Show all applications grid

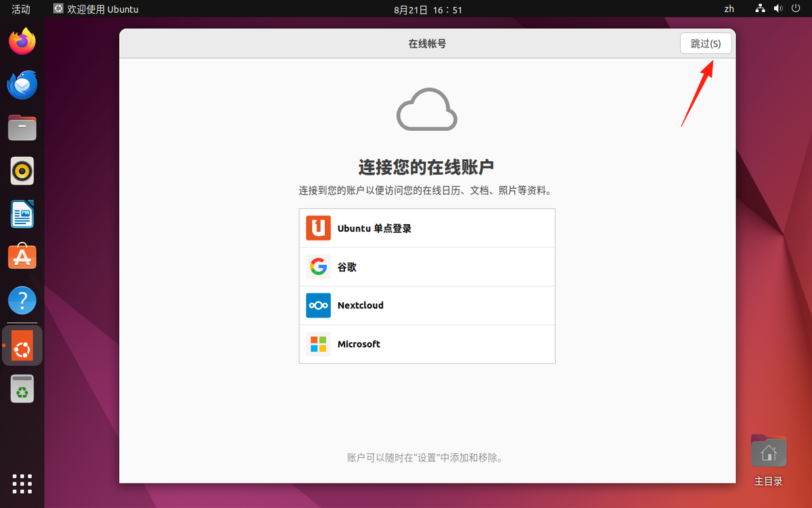(x=22, y=484)
